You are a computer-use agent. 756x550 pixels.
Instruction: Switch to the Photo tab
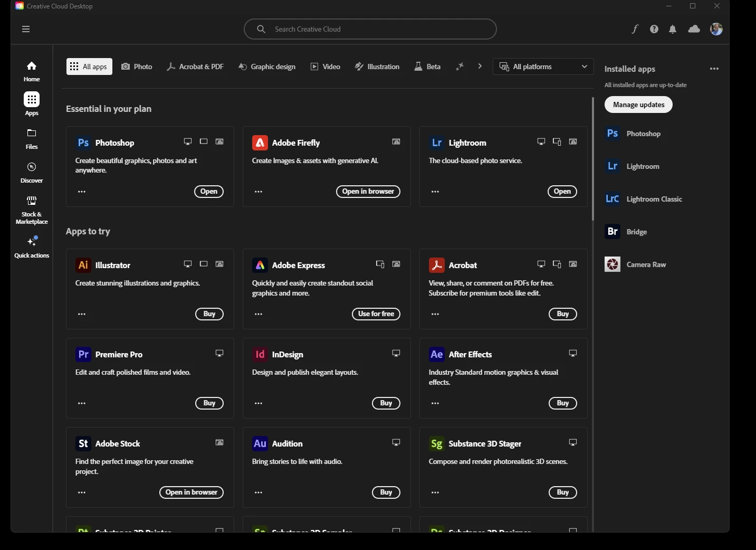pyautogui.click(x=137, y=67)
